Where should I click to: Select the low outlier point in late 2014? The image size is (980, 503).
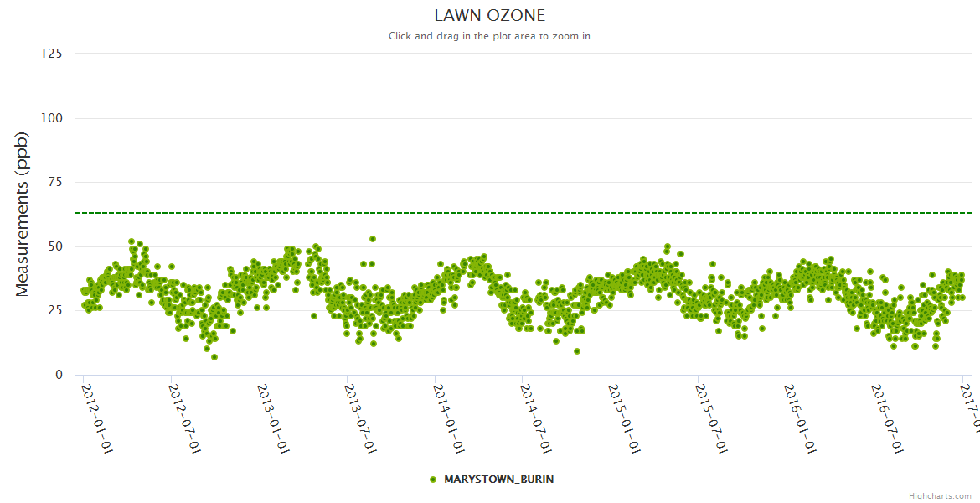tap(577, 351)
